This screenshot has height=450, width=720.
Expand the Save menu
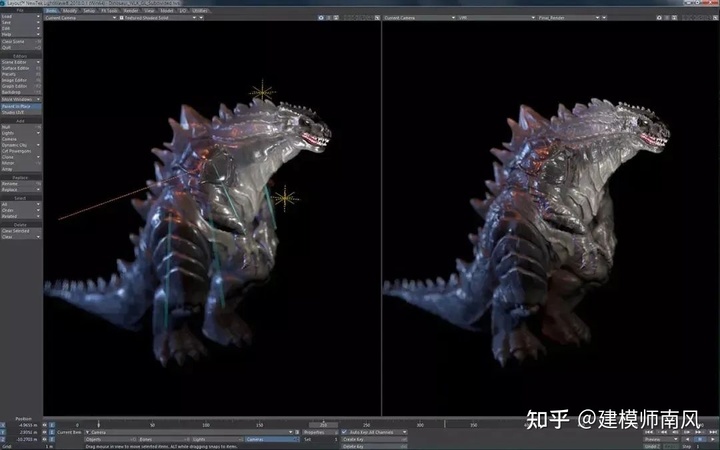[21, 22]
